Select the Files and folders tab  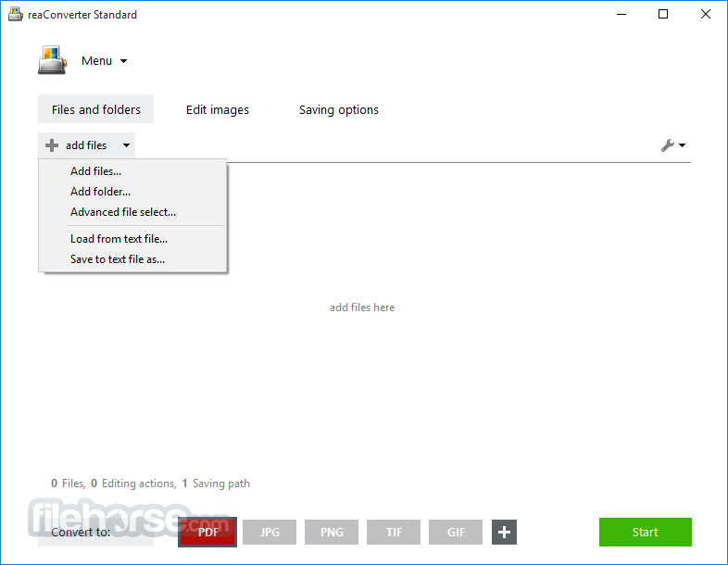pos(95,109)
